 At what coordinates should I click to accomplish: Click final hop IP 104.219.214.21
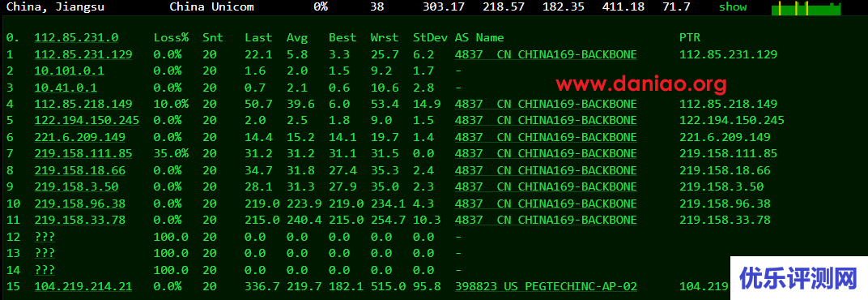[x=83, y=287]
